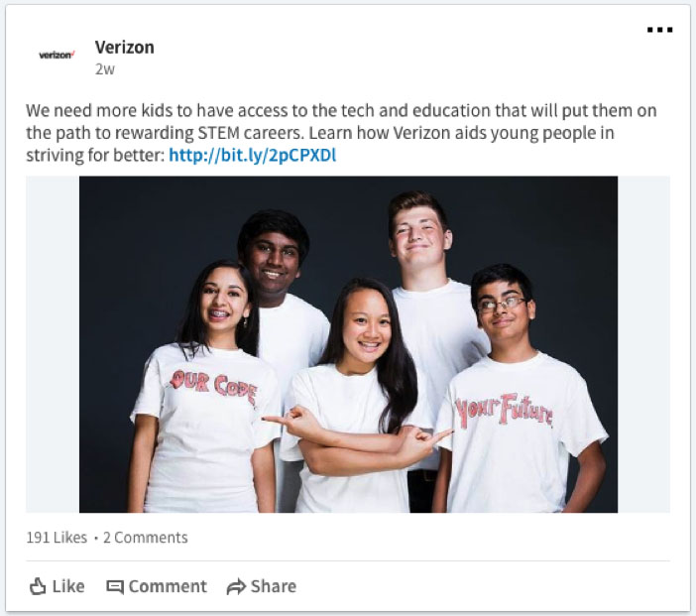Click the speech bubble Comment icon
This screenshot has height=616, width=696.
point(115,587)
